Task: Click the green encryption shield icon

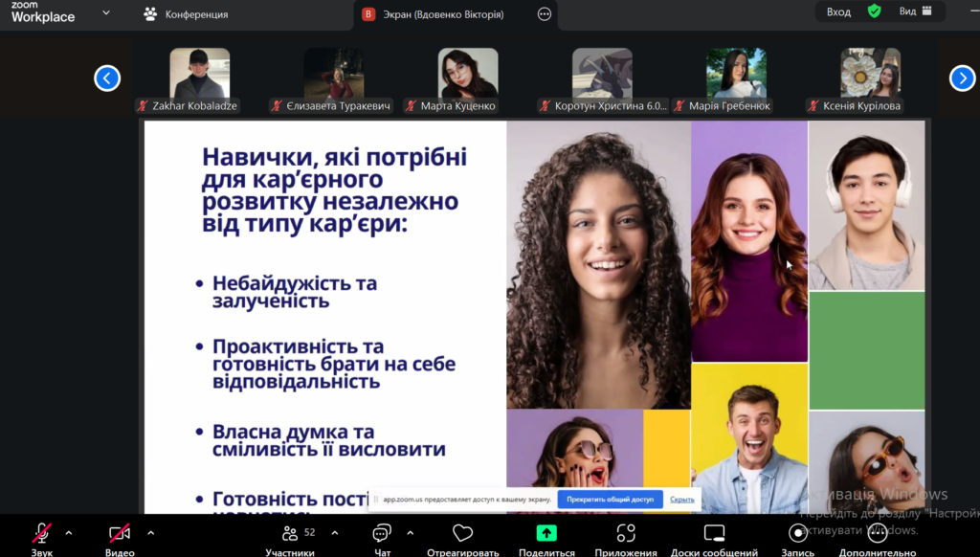Action: (x=874, y=11)
